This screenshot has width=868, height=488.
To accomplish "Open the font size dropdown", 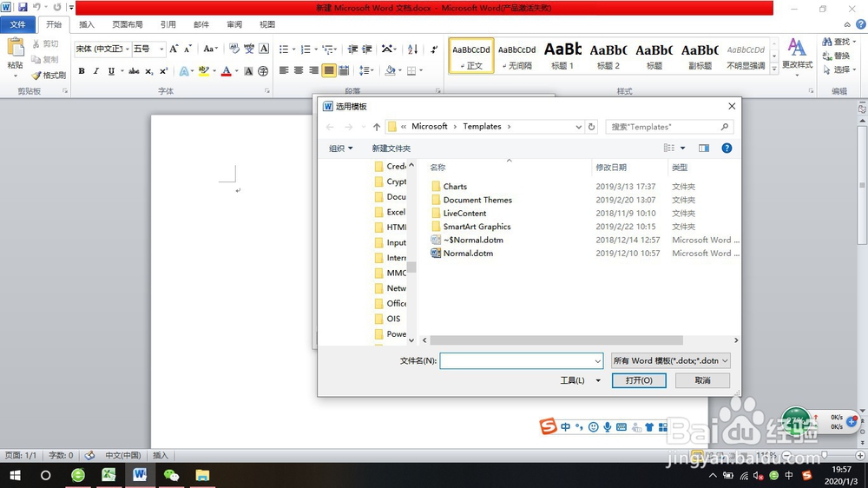I will [161, 49].
